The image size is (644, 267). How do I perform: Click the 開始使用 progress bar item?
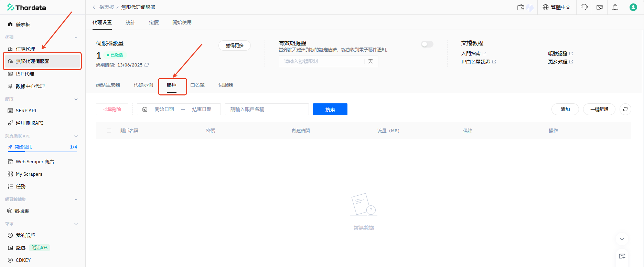(42, 147)
